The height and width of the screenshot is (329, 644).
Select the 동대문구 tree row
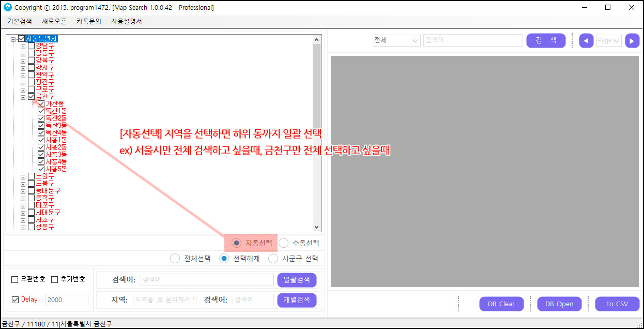48,191
